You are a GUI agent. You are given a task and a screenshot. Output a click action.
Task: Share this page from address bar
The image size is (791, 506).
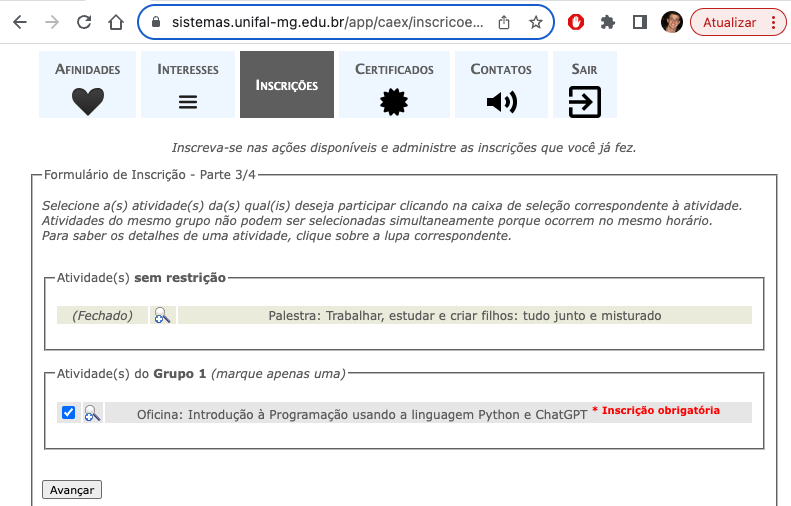coord(504,22)
